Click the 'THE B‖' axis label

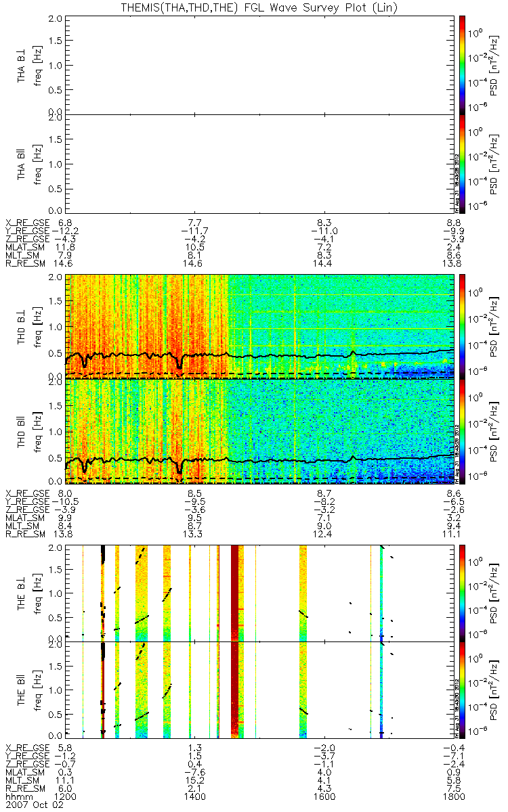click(22, 690)
